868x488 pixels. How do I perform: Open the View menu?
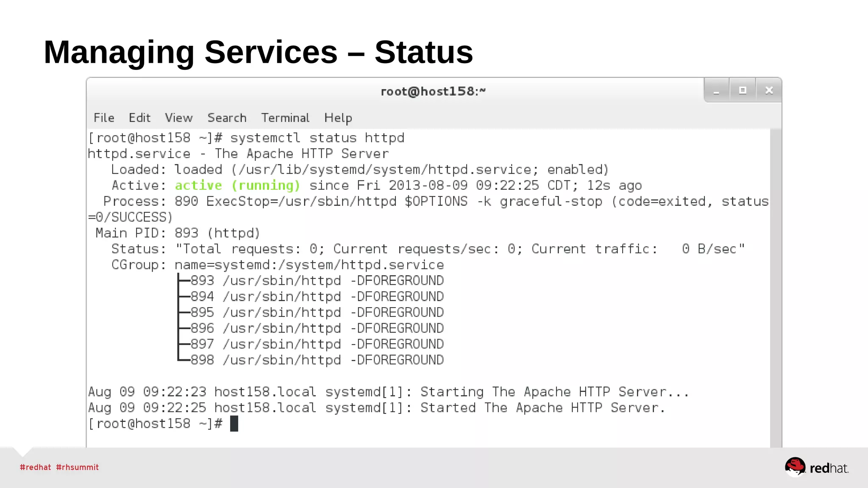[178, 118]
